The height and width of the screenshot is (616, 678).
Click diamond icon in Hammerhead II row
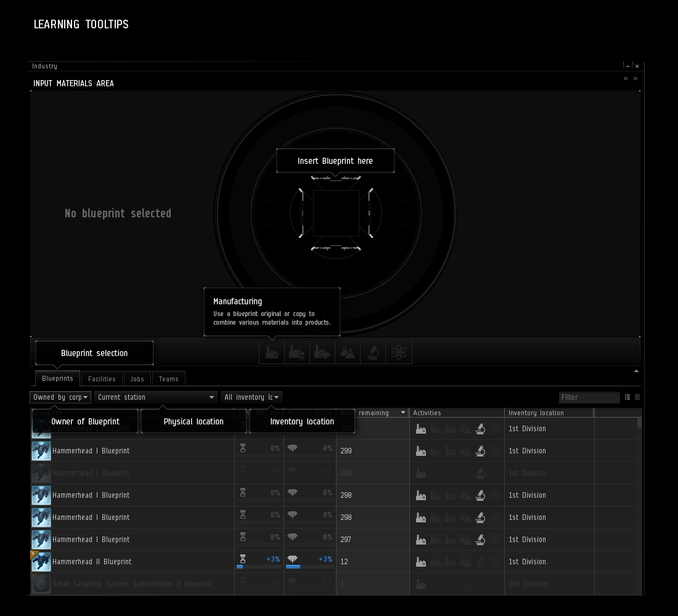pyautogui.click(x=292, y=559)
